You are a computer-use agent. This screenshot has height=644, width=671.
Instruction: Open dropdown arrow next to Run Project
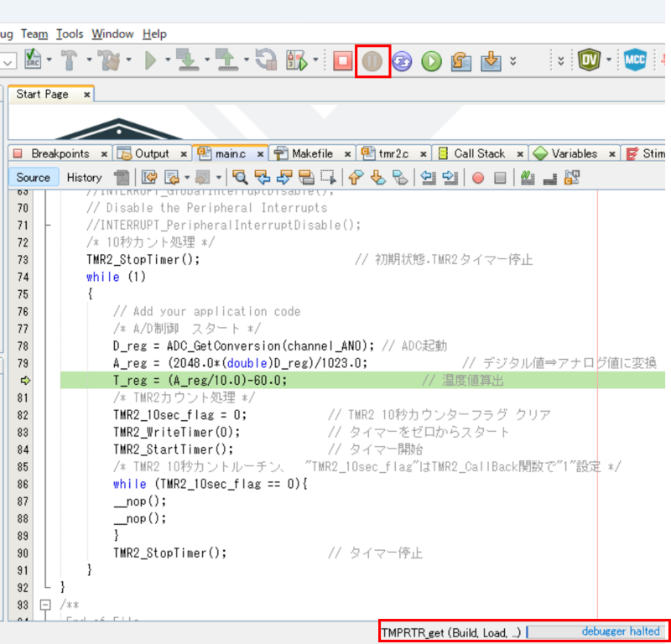(168, 61)
